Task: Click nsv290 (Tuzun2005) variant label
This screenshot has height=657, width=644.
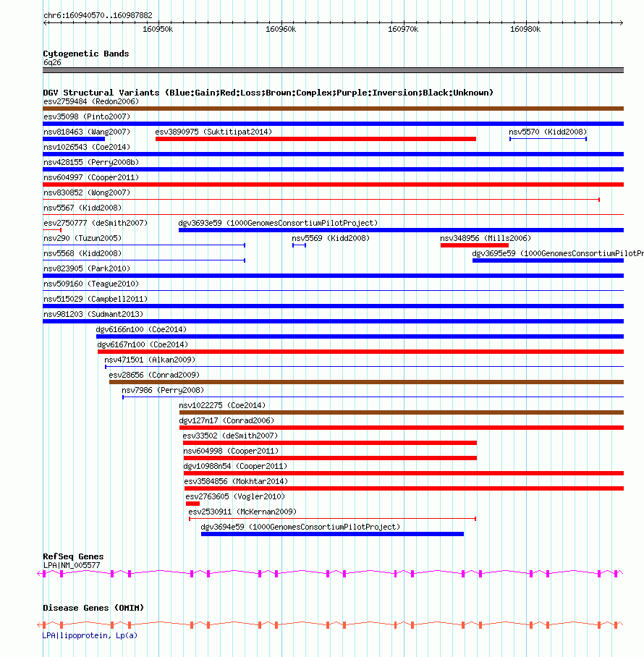Action: 82,238
